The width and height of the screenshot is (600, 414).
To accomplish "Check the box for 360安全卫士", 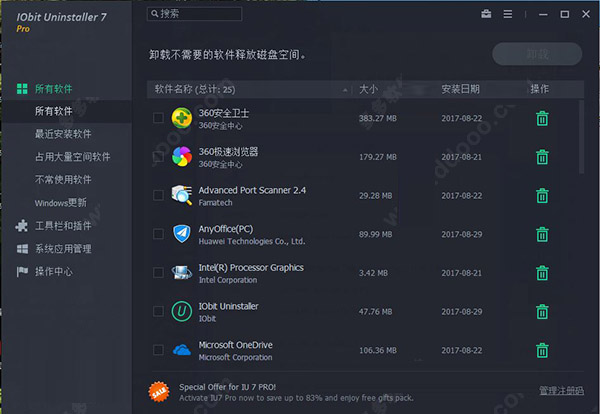I will click(158, 118).
